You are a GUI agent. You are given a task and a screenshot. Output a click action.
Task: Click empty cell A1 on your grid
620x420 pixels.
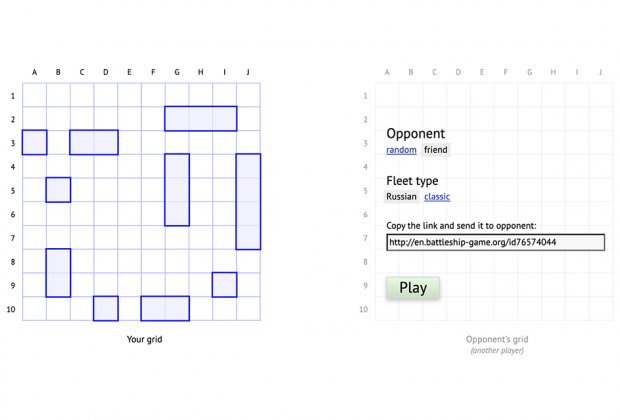coord(34,95)
